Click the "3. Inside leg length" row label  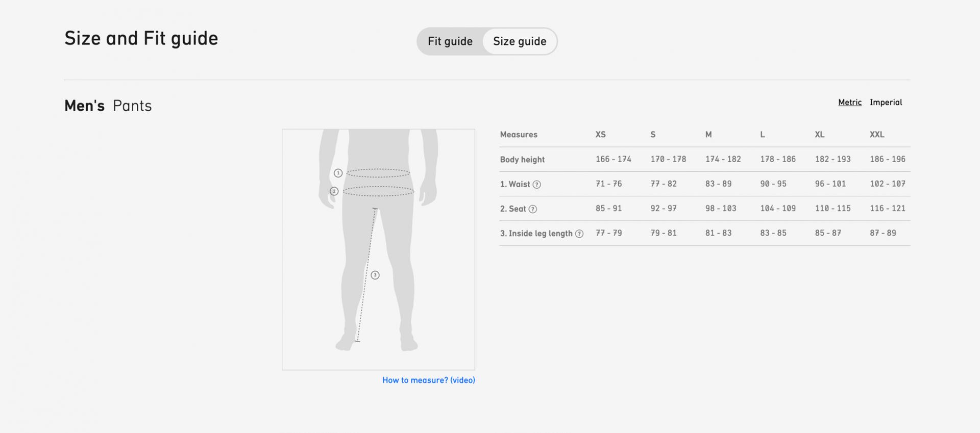pyautogui.click(x=536, y=234)
